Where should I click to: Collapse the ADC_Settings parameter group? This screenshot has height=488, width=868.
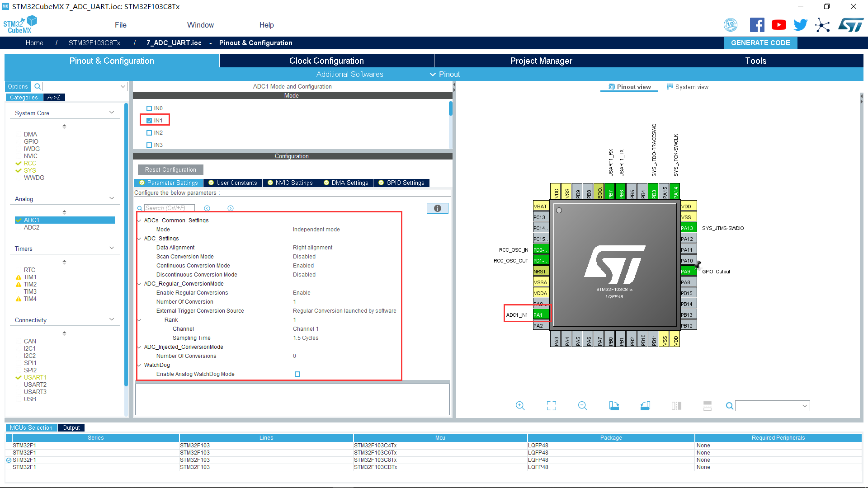pyautogui.click(x=139, y=238)
